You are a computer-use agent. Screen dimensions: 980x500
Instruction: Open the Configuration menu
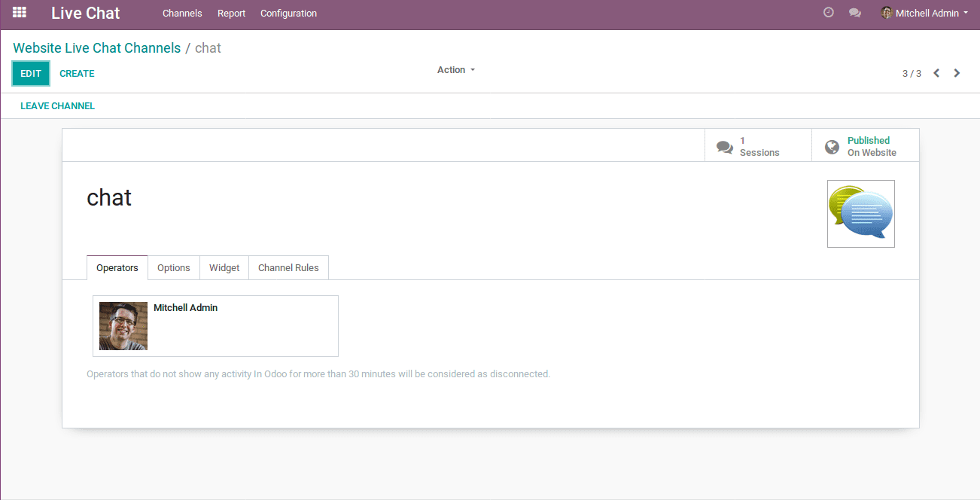point(288,14)
